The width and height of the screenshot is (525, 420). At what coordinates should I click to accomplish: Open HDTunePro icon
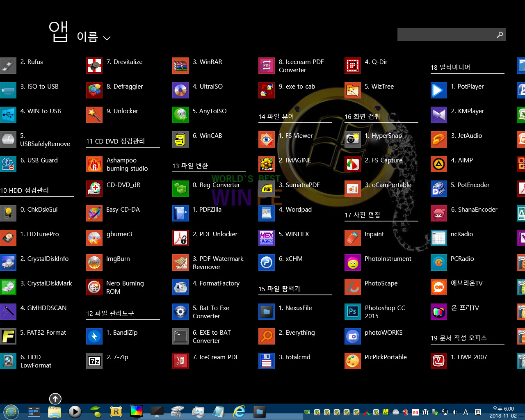8,238
